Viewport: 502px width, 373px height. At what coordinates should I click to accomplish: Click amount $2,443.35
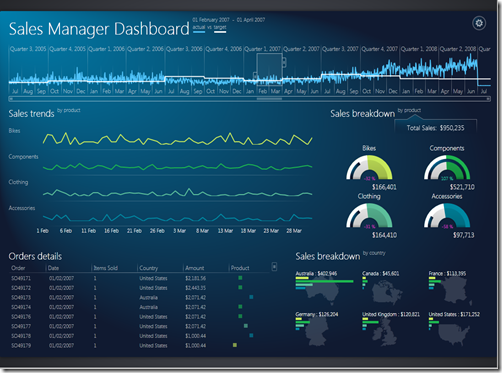click(196, 288)
